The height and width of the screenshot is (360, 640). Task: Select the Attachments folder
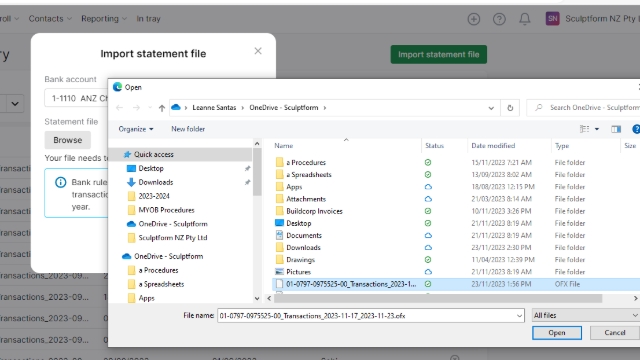pos(306,199)
